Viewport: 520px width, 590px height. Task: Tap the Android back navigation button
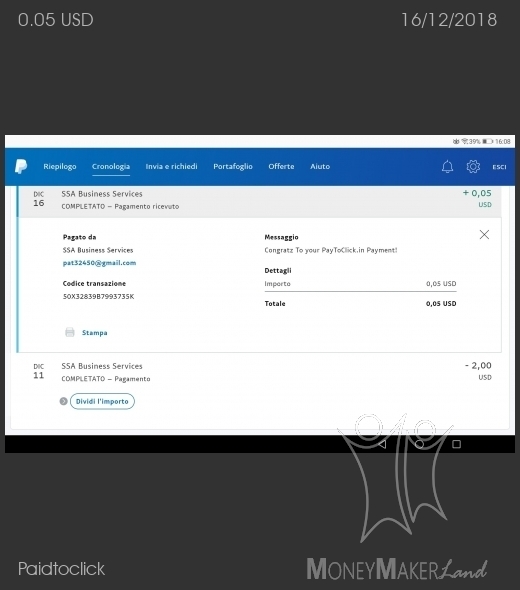pyautogui.click(x=382, y=444)
